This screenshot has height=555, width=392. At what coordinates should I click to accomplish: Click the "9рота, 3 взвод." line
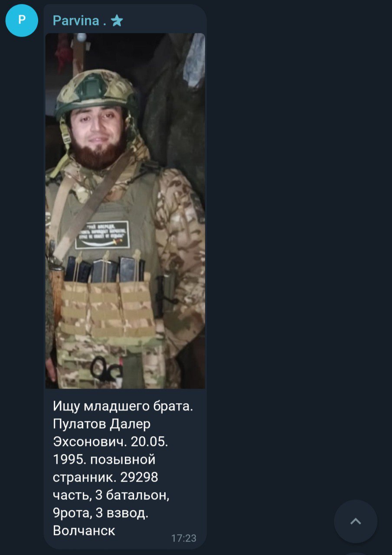[x=101, y=513]
